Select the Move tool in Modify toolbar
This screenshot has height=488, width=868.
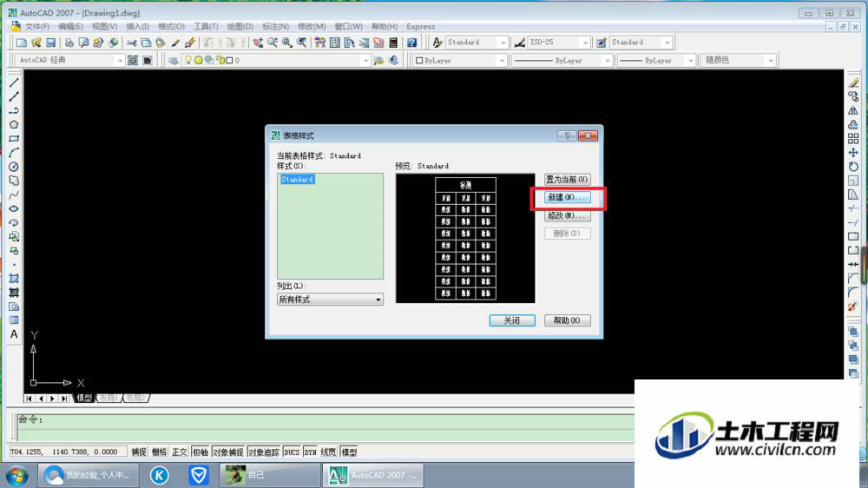(x=853, y=152)
